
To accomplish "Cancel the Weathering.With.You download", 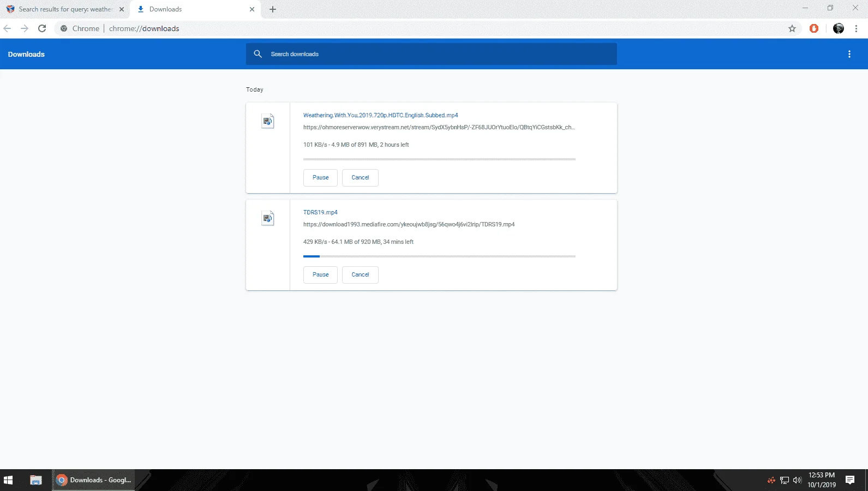I will click(x=360, y=178).
